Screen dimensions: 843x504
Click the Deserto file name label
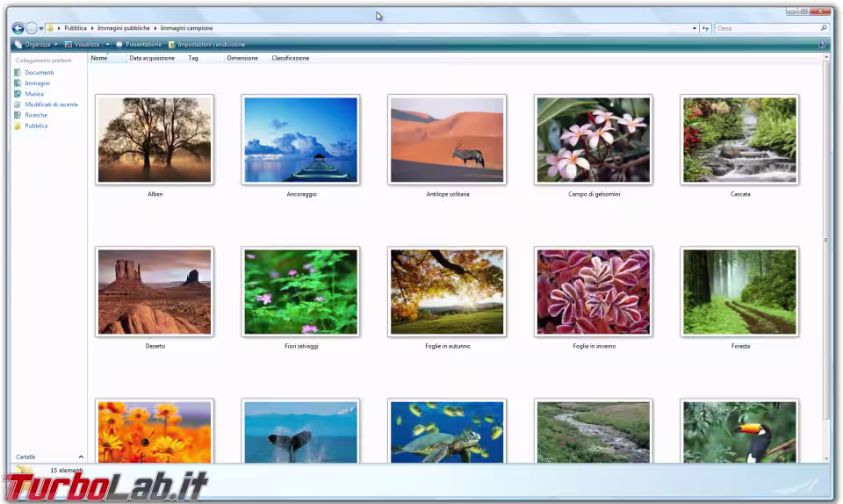[155, 346]
